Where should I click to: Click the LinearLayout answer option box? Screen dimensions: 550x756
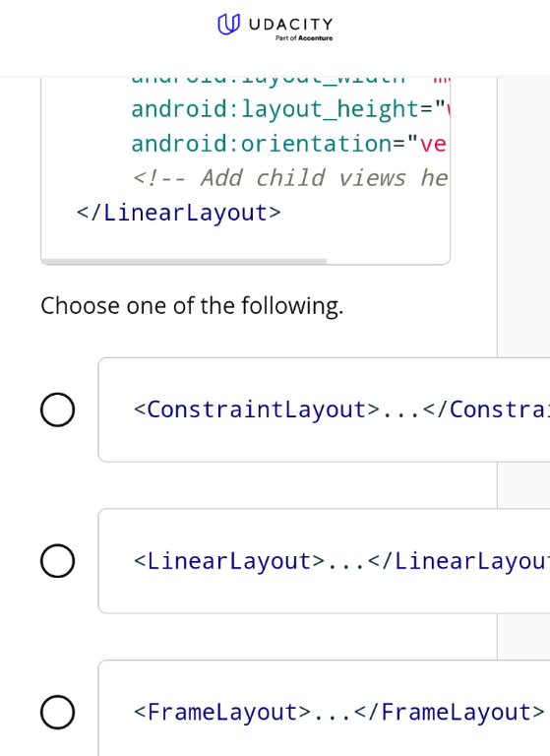coord(324,561)
